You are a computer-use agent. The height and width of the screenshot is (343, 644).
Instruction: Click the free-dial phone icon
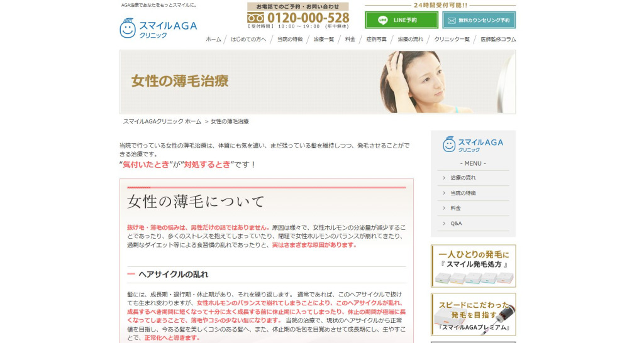click(256, 18)
